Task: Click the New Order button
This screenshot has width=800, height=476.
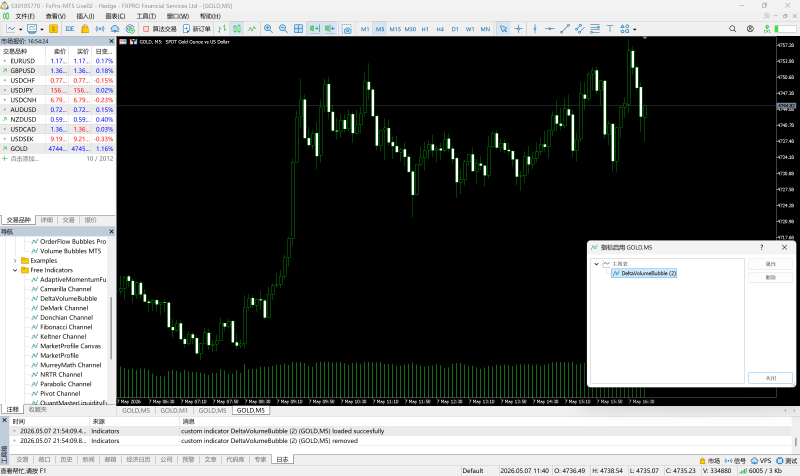Action: point(196,29)
